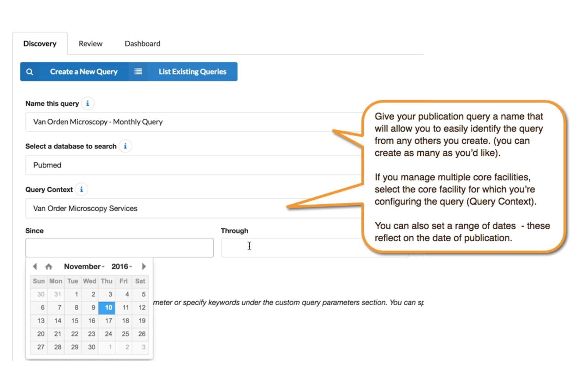
Task: Click info icon next to Name this query
Action: point(88,104)
